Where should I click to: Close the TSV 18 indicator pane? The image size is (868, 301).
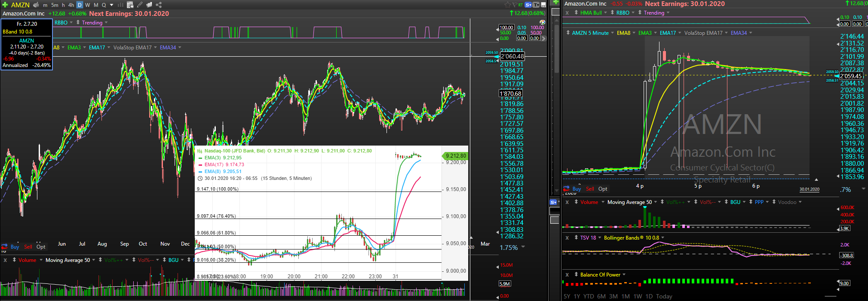567,238
